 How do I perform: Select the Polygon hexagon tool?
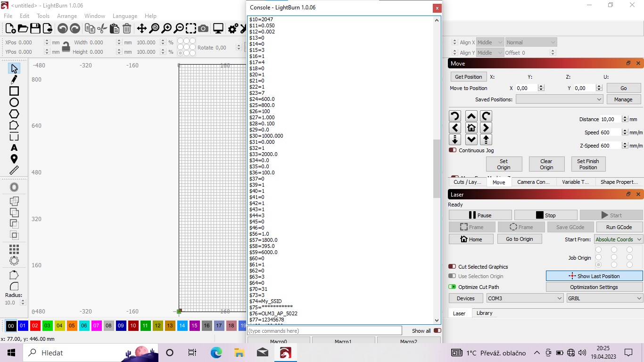coord(14,114)
